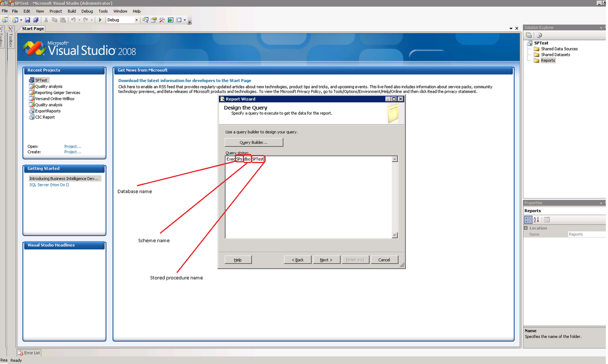Open Solution Explorer from the toolbar icon

pyautogui.click(x=146, y=20)
